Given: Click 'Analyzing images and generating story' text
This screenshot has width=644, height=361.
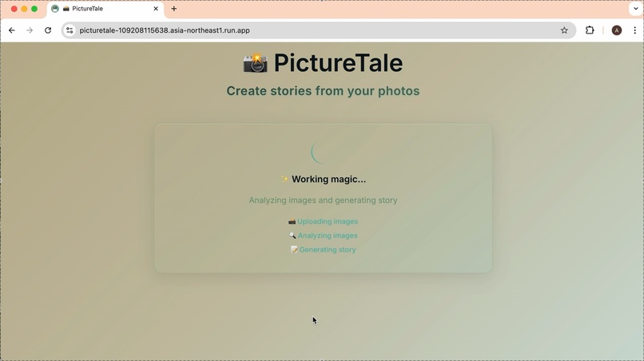Looking at the screenshot, I should pos(323,200).
